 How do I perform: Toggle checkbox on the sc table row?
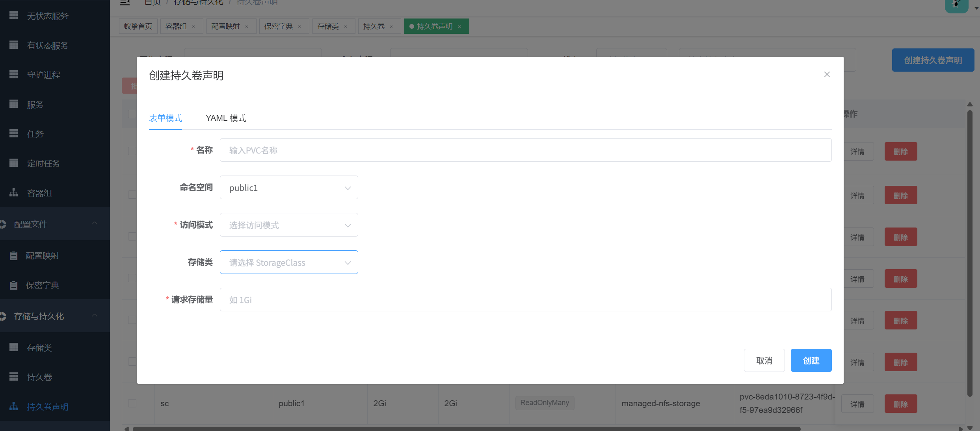coord(132,403)
